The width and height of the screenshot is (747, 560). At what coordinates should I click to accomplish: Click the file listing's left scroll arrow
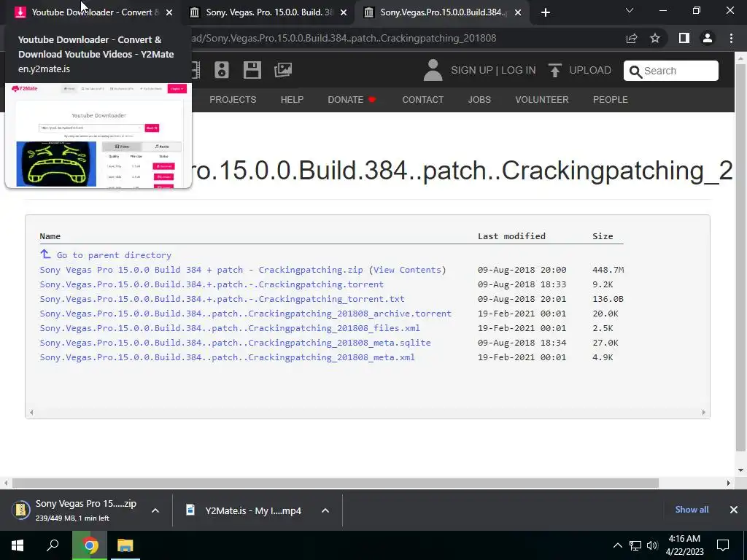(31, 413)
